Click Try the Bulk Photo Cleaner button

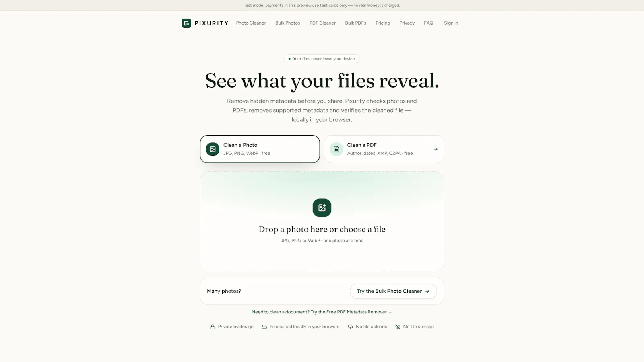[x=393, y=291]
